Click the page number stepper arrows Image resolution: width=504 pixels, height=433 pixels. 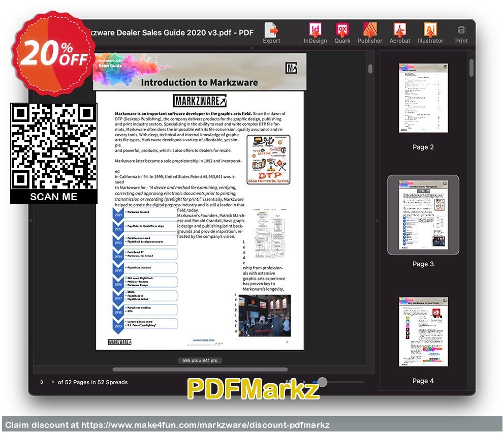[53, 382]
